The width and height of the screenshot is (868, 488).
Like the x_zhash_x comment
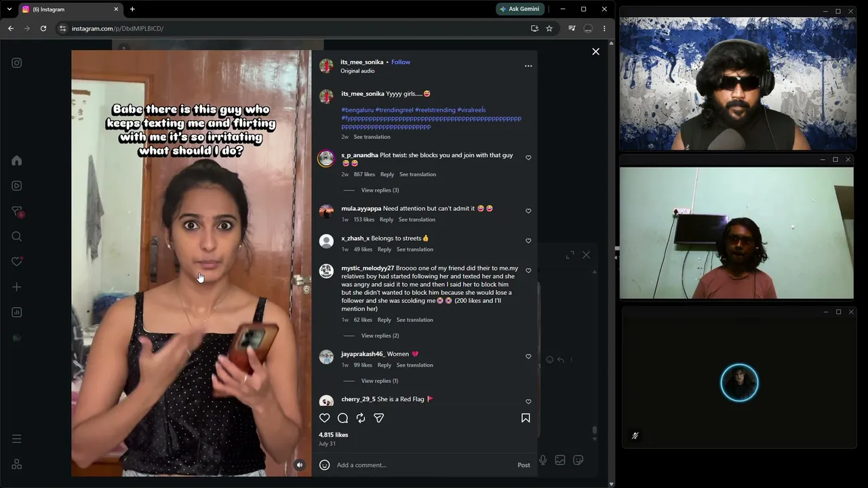tap(528, 241)
